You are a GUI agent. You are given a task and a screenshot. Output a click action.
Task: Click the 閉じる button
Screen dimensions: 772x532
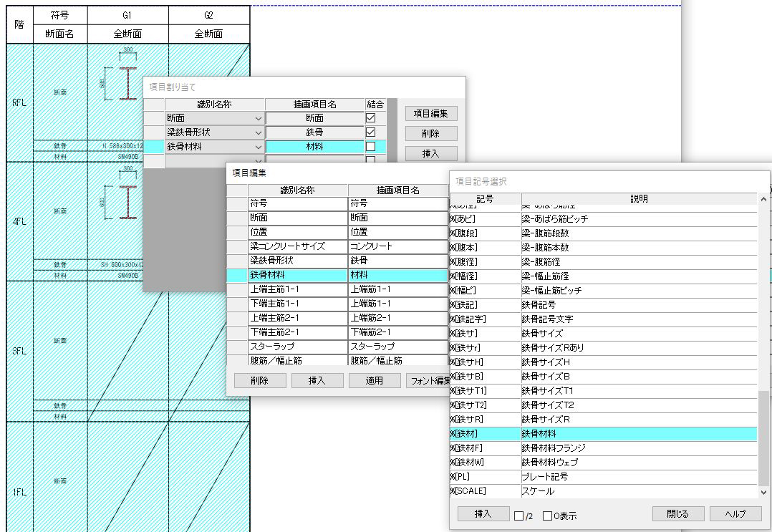pyautogui.click(x=678, y=514)
